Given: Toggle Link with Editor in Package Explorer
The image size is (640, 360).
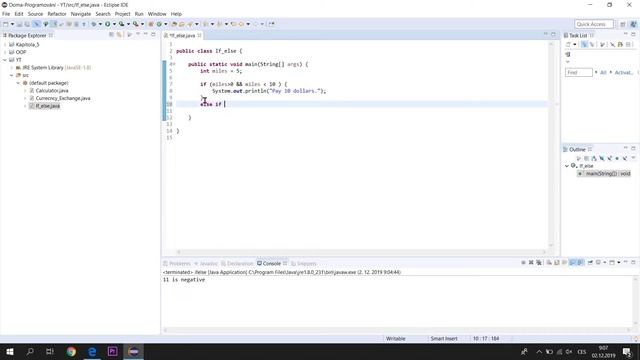Looking at the screenshot, I should [119, 35].
